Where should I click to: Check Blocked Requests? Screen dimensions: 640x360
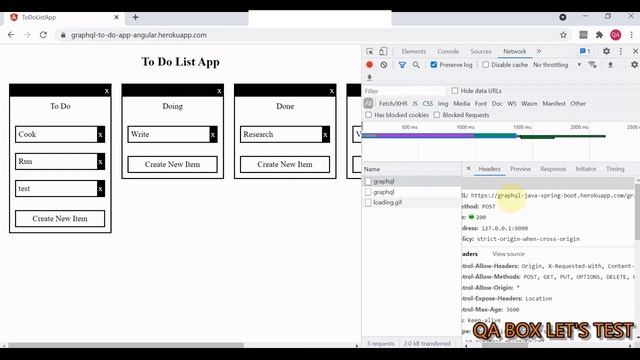[x=437, y=115]
